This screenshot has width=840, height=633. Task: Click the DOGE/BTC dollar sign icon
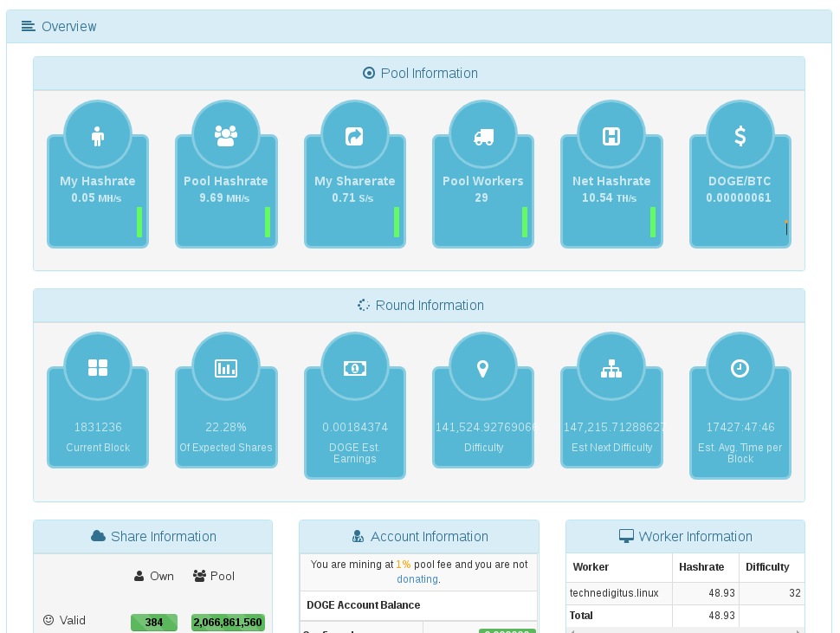coord(740,136)
